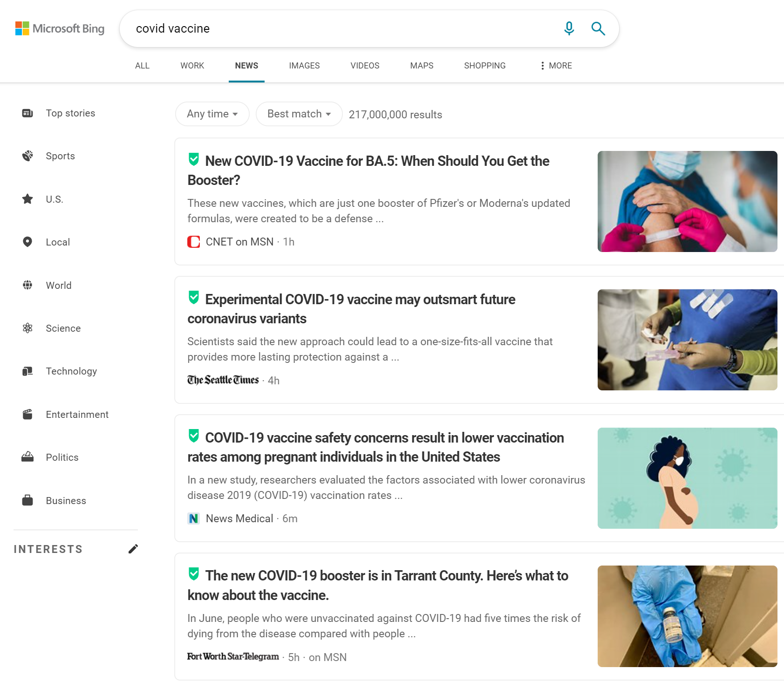Open the World news category
Screen dimensions: 784x682
coord(59,286)
